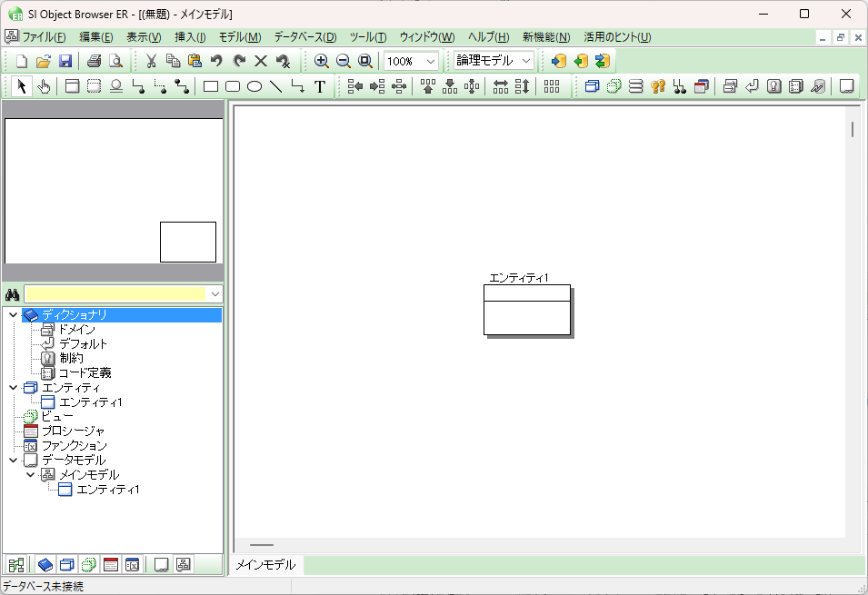Select the hand pan tool
Viewport: 868px width, 595px height.
(x=44, y=86)
